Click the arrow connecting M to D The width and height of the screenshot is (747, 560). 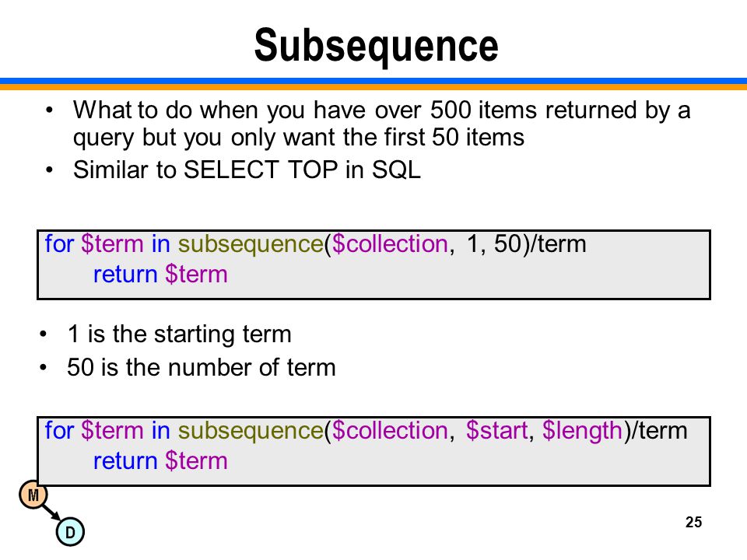click(51, 513)
